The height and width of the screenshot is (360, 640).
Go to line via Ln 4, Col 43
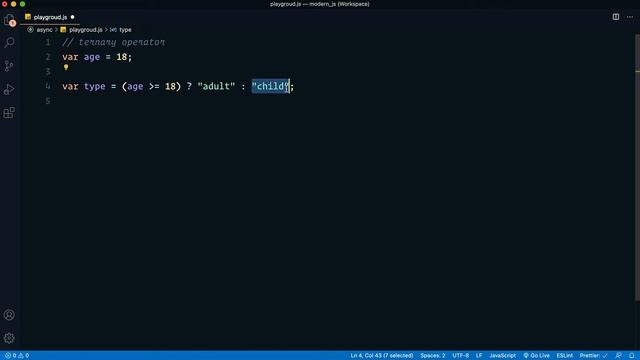click(x=382, y=356)
